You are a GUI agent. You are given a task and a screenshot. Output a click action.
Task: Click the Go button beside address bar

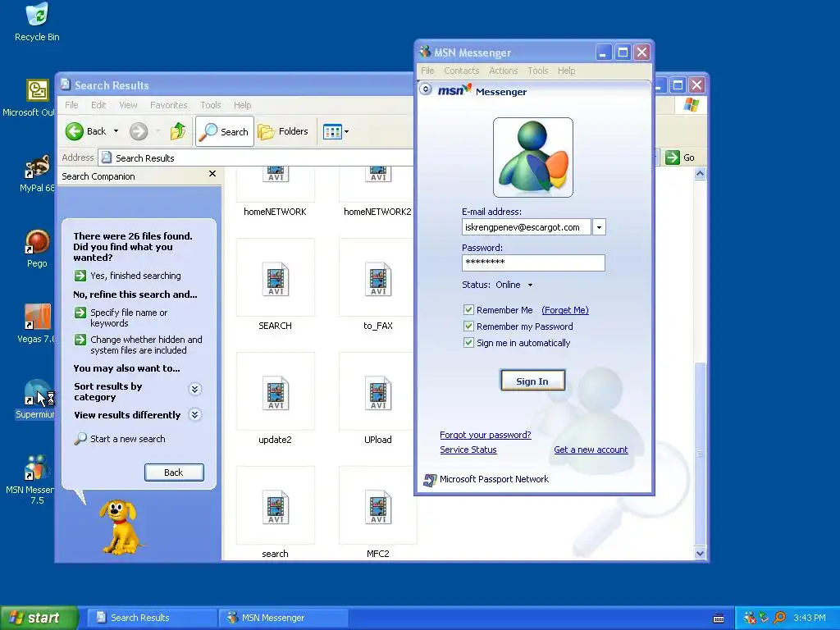pyautogui.click(x=680, y=157)
